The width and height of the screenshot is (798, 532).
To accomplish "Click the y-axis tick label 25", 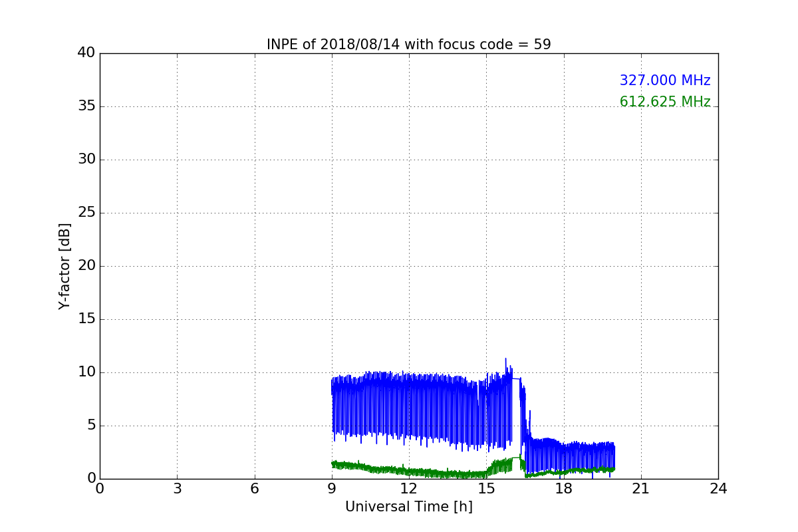I will 86,213.
